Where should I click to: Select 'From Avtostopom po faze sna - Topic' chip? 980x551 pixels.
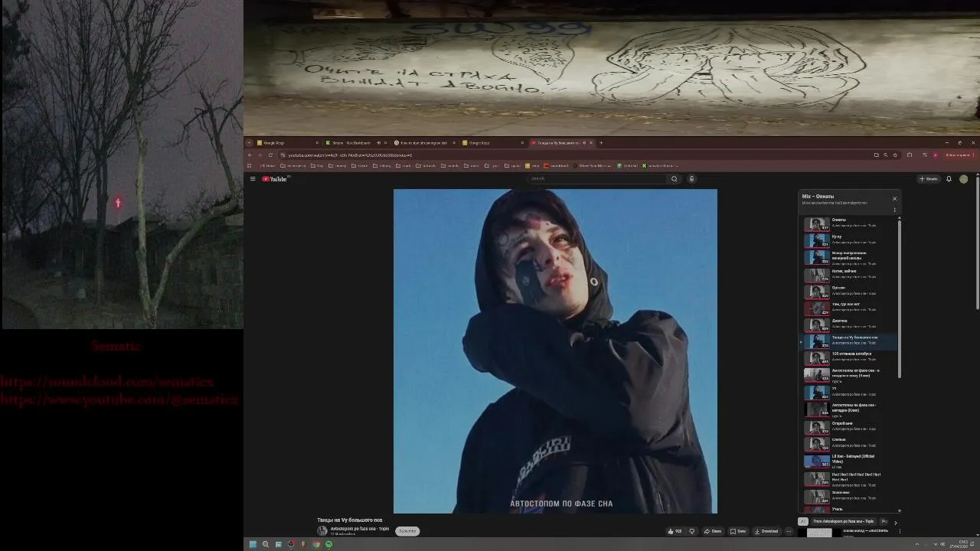coord(843,521)
